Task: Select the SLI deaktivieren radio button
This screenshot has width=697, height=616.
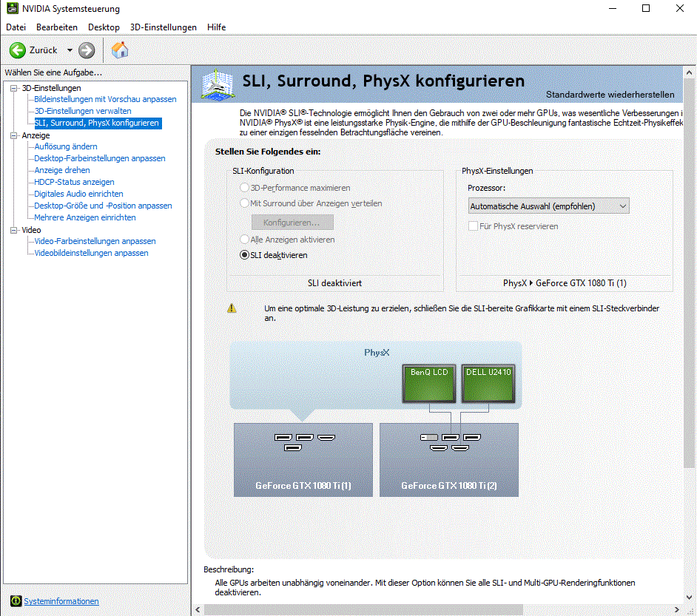Action: (x=244, y=255)
